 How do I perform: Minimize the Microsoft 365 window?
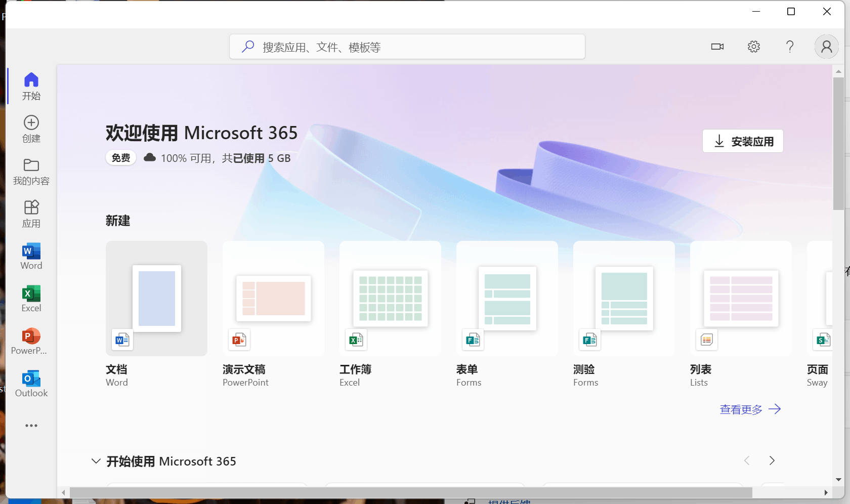point(756,11)
